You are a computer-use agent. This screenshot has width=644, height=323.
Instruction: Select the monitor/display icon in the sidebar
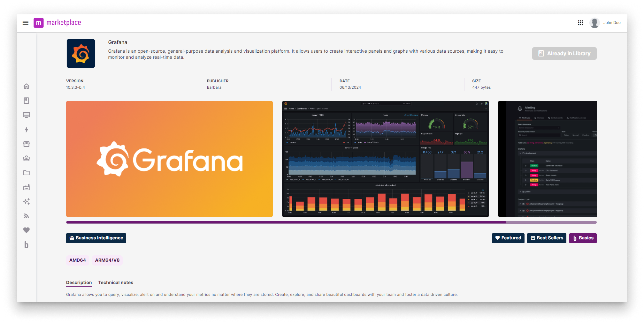tap(27, 115)
